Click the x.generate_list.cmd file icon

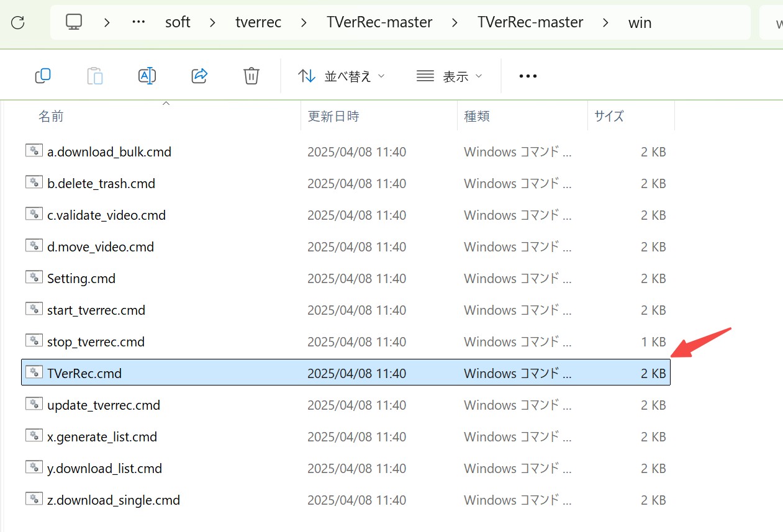pyautogui.click(x=34, y=436)
